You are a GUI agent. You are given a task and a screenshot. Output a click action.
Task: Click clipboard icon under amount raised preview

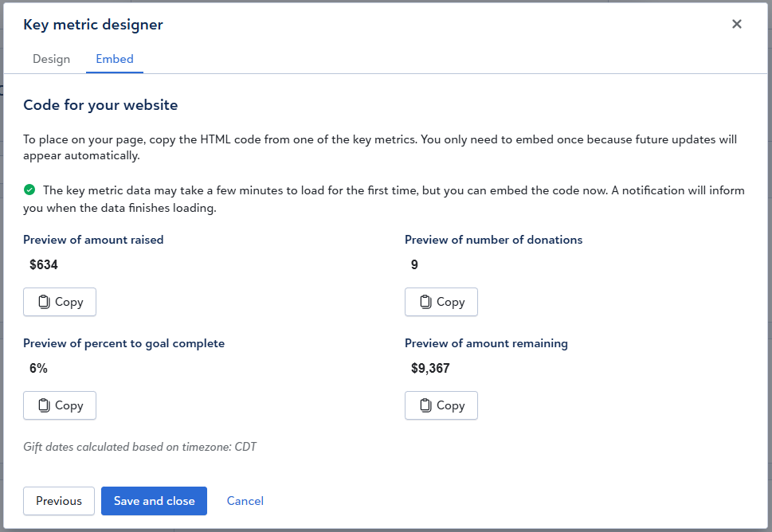click(45, 302)
